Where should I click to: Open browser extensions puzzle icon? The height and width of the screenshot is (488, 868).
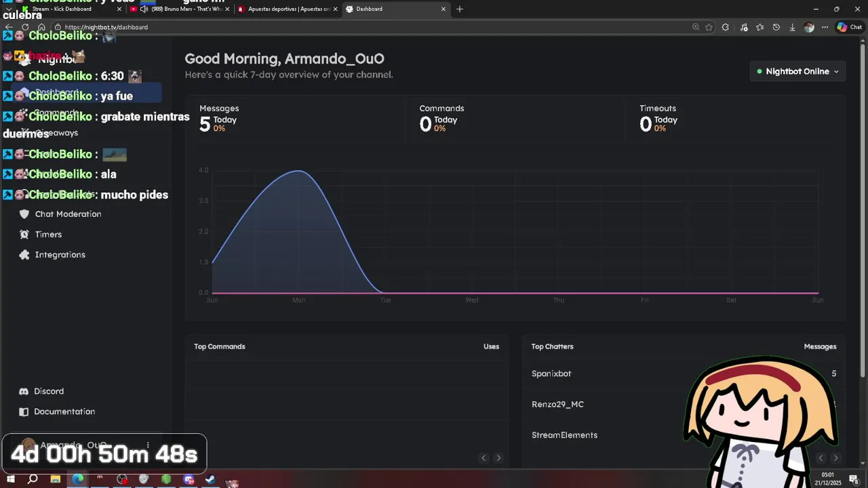(726, 27)
